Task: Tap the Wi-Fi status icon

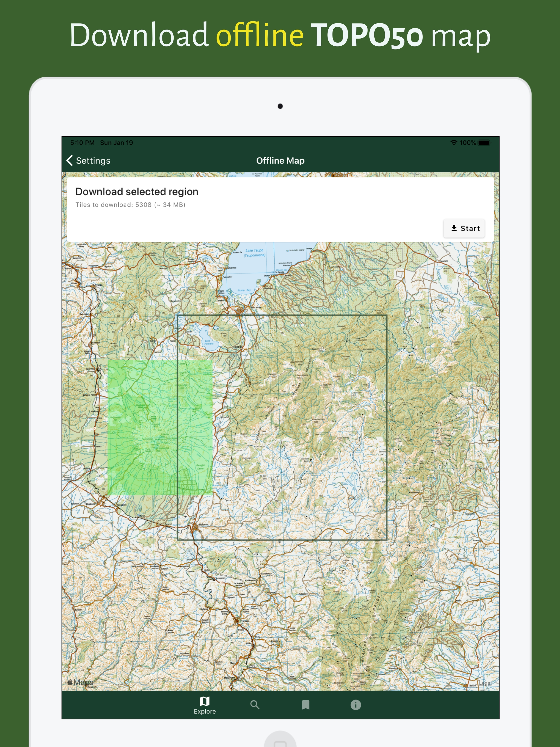Action: click(x=453, y=142)
